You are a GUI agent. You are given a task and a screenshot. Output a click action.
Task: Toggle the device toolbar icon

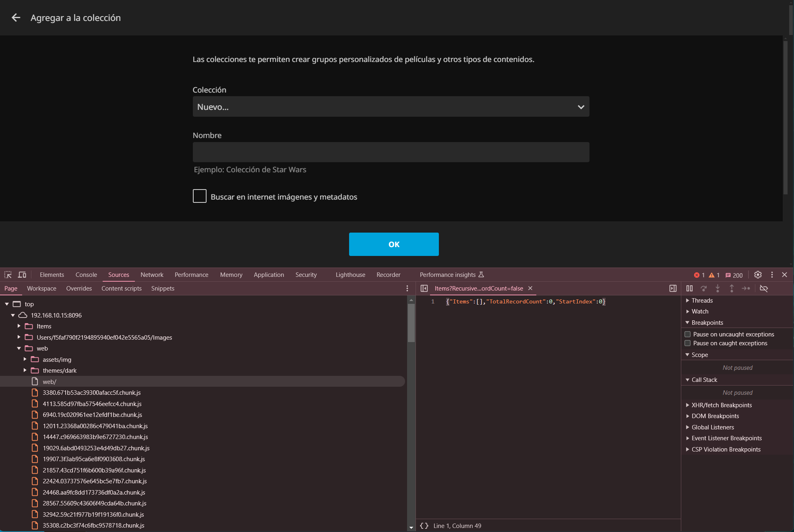click(x=22, y=275)
